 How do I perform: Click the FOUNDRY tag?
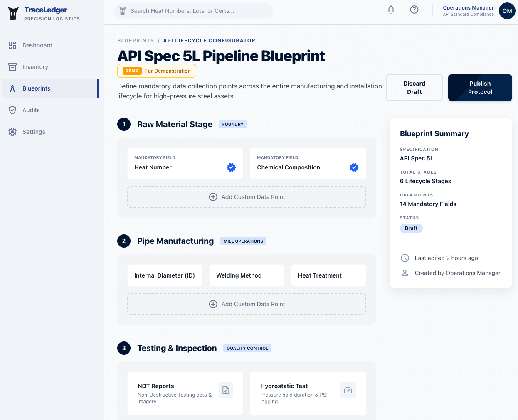[233, 124]
